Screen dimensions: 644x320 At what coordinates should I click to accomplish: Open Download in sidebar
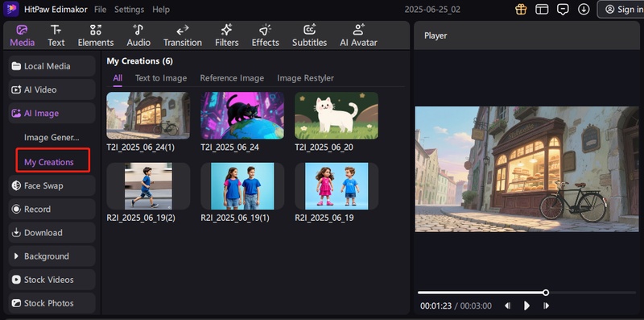click(52, 232)
